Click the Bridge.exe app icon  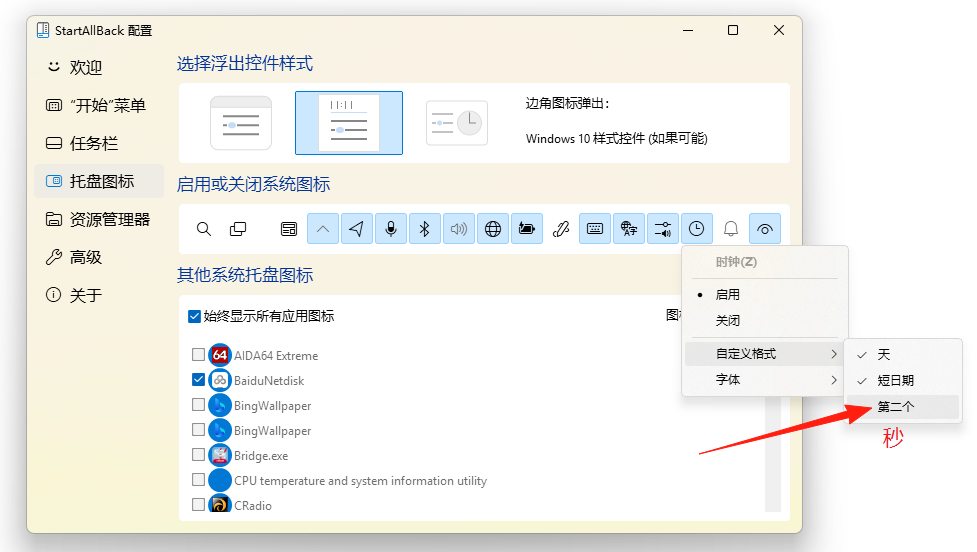point(220,455)
